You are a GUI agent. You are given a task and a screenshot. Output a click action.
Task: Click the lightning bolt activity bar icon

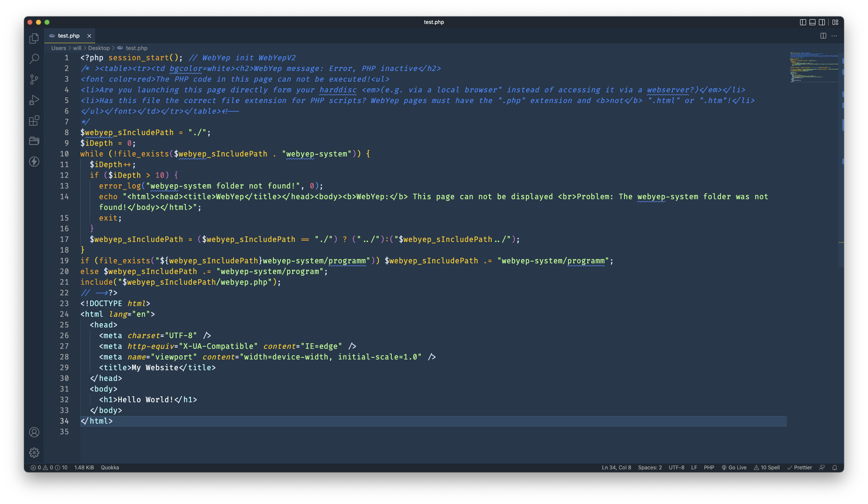(x=34, y=162)
